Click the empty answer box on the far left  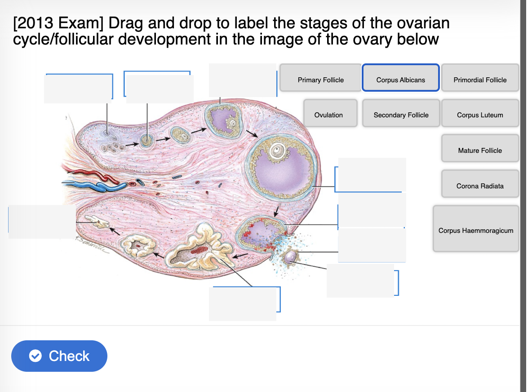[40, 220]
